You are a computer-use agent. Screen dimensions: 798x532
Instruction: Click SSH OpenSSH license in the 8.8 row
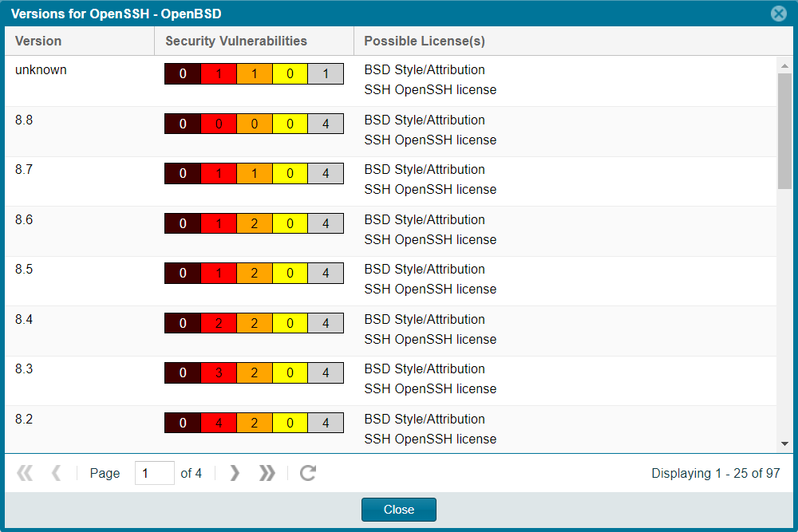[430, 140]
